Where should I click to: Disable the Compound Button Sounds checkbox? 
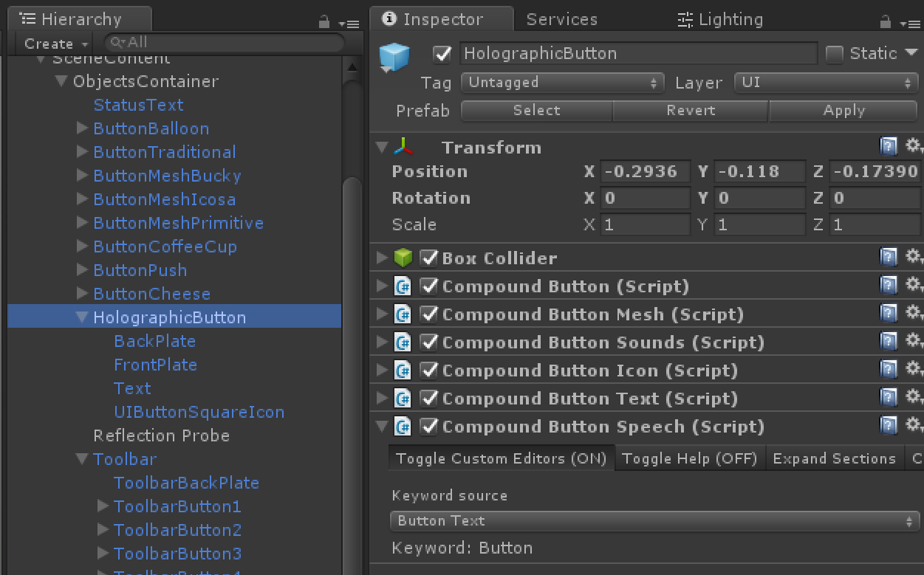coord(428,341)
